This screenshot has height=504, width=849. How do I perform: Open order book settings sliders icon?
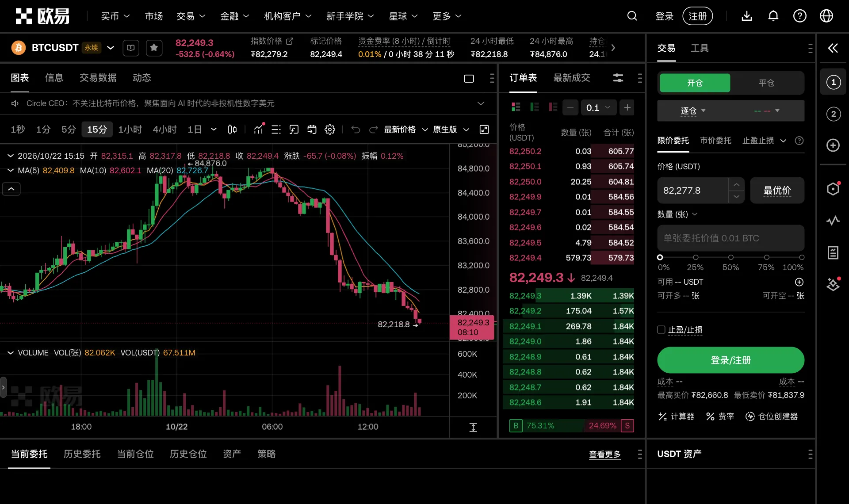(618, 78)
